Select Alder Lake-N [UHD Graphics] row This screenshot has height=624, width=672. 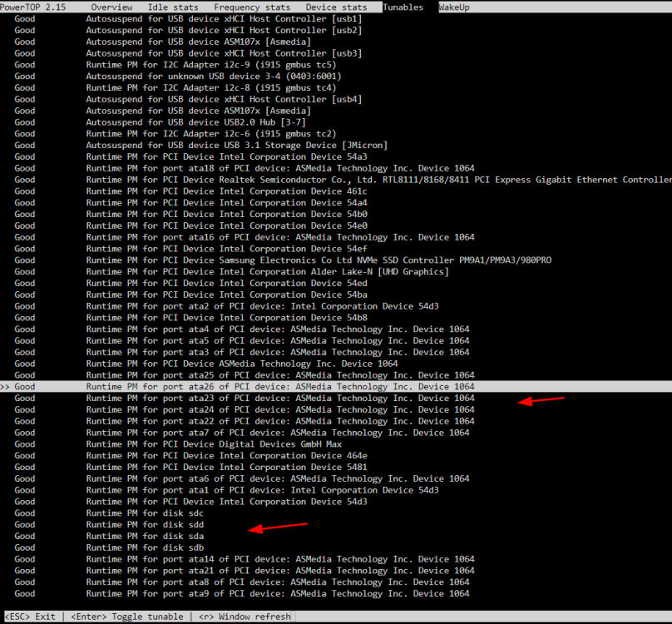[336, 272]
